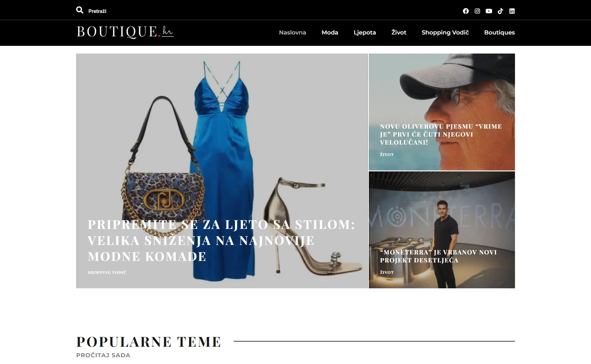Open the TikTok social icon
The height and width of the screenshot is (364, 591).
point(501,11)
